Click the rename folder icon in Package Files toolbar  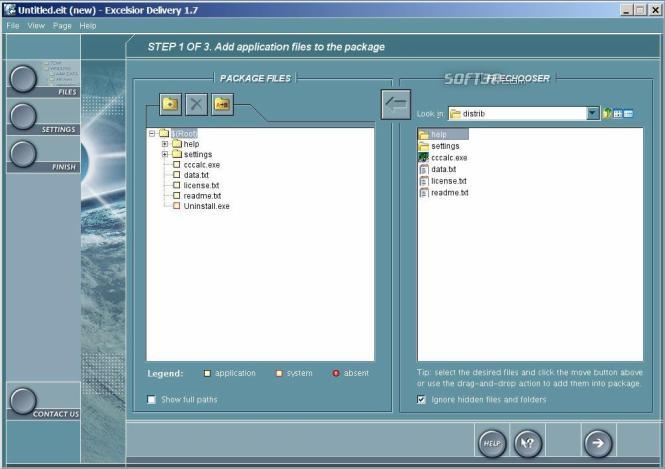(222, 104)
